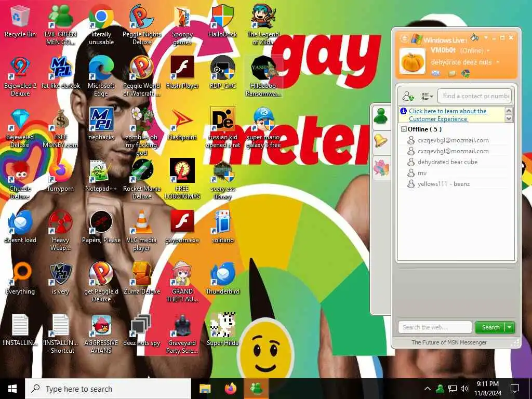532x399 pixels.
Task: Select the HalloDock desktop icon
Action: 222,20
